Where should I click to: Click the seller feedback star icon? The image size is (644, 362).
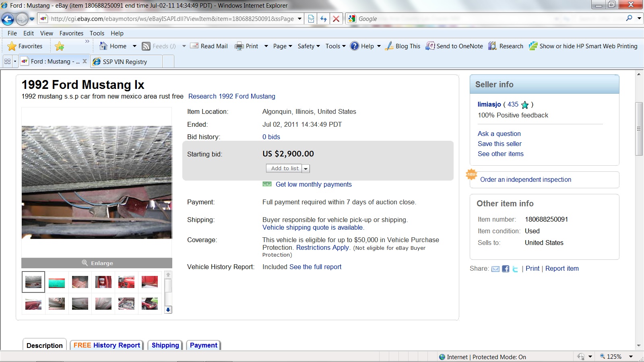click(525, 105)
